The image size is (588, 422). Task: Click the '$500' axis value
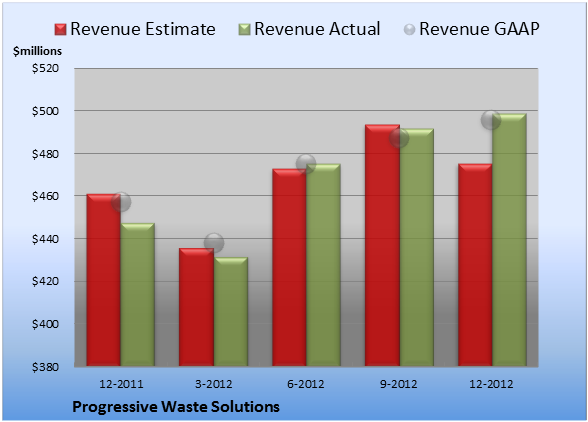(x=46, y=111)
